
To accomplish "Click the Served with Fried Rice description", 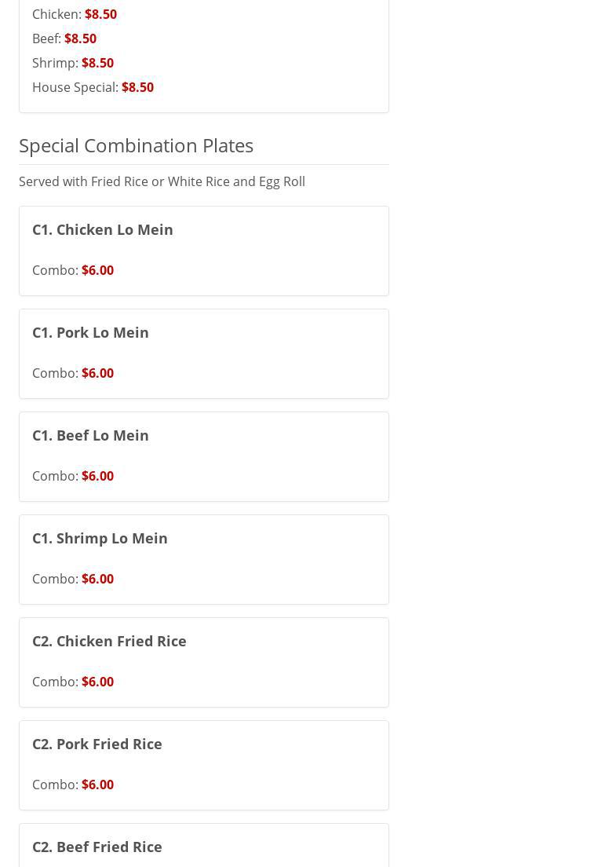I will click(162, 181).
